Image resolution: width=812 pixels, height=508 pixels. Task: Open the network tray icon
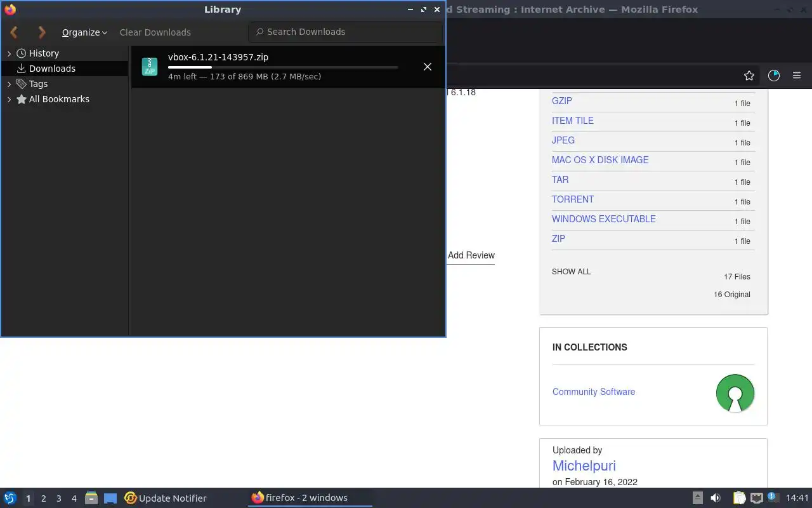pos(756,498)
